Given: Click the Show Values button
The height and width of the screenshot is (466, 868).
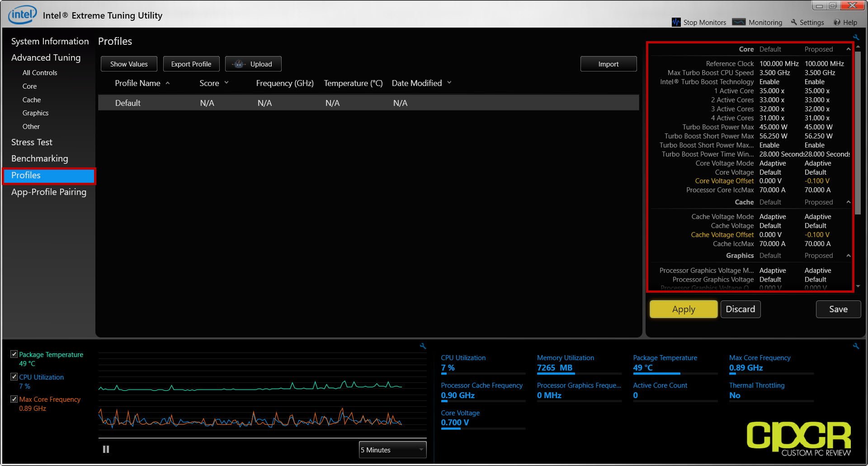Looking at the screenshot, I should (x=129, y=64).
